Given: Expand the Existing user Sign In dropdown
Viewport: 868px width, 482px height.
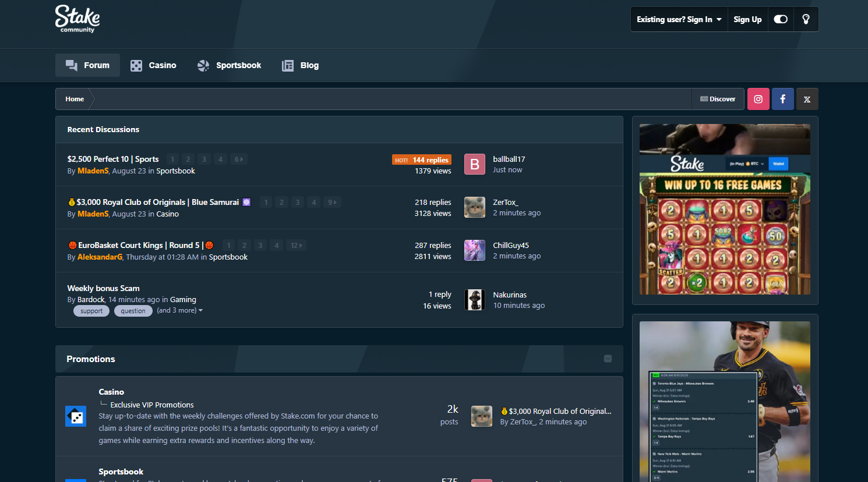Looking at the screenshot, I should 679,19.
